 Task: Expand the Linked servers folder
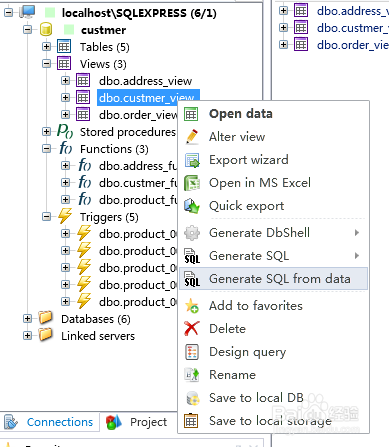pyautogui.click(x=28, y=336)
